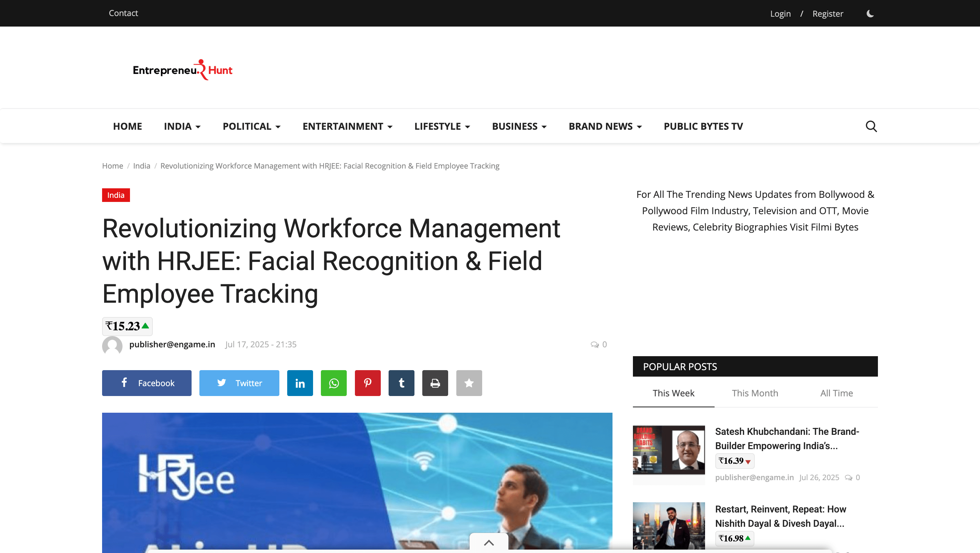The image size is (980, 553).
Task: Click the Register link
Action: (x=828, y=14)
